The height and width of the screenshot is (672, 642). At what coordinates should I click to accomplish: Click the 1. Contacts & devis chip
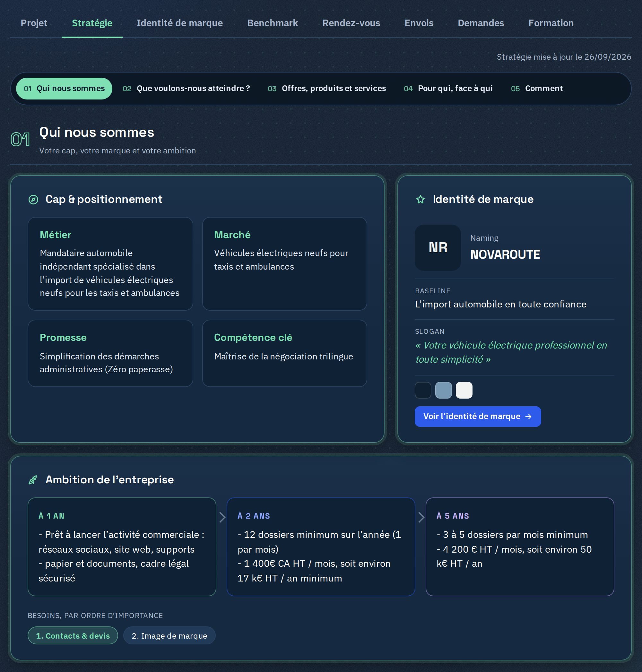coord(73,636)
